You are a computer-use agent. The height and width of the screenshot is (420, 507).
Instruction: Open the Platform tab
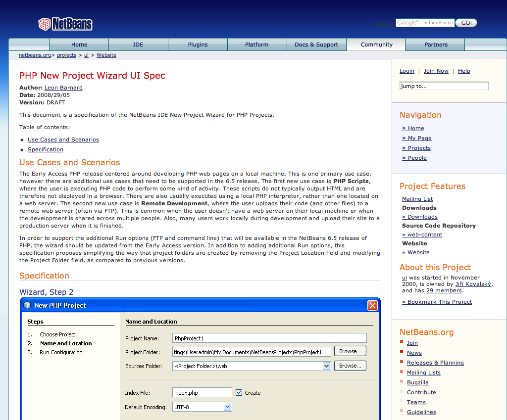(257, 45)
